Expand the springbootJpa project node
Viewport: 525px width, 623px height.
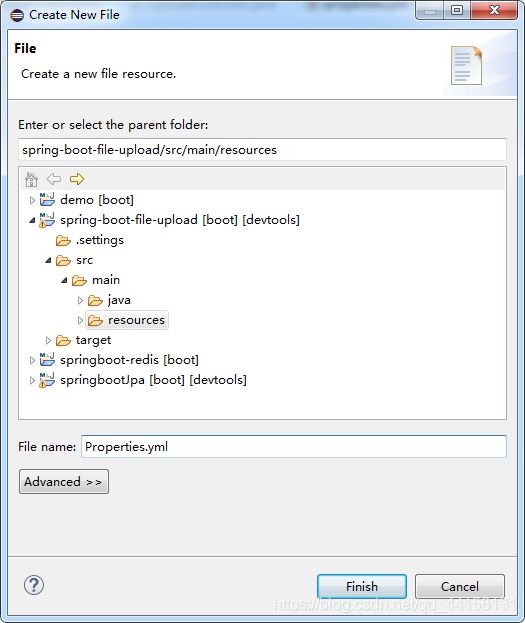tap(32, 381)
